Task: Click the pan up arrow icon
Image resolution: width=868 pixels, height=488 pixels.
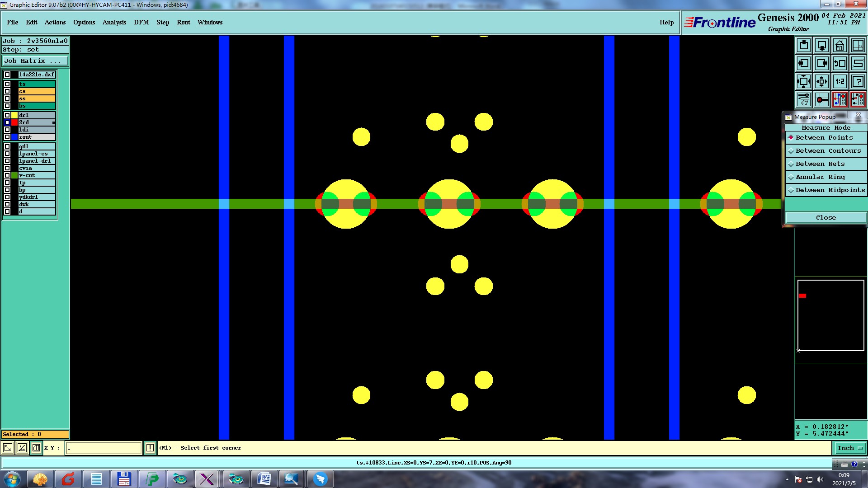Action: [x=803, y=45]
